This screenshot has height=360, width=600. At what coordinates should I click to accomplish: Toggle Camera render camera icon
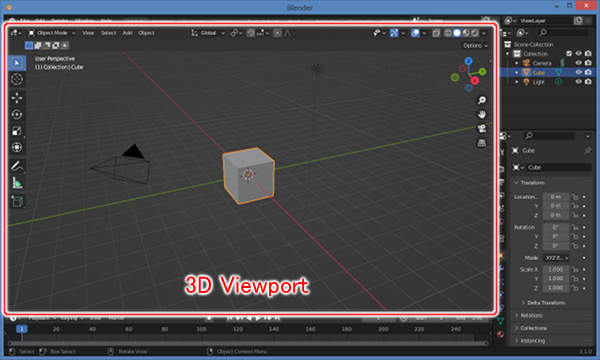tap(588, 63)
